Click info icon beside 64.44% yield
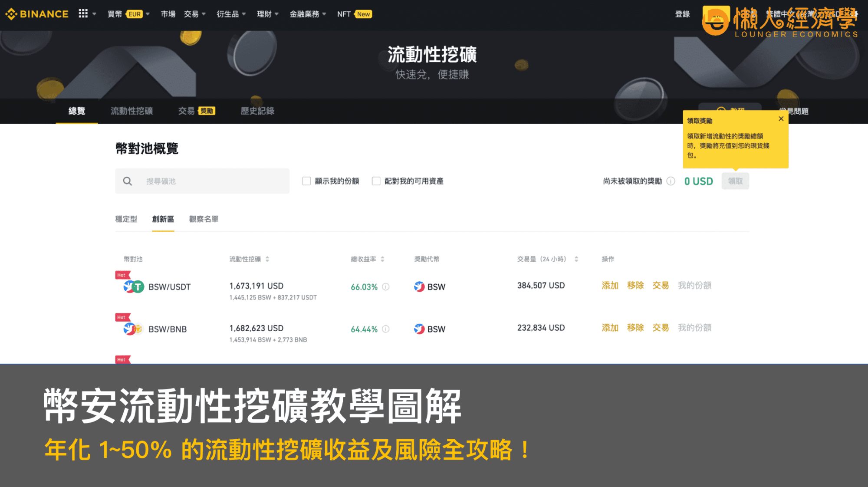Viewport: 868px width, 487px height. click(x=385, y=329)
